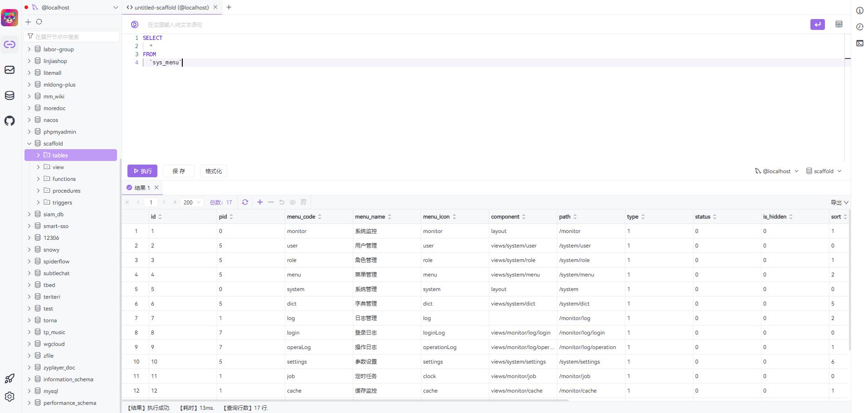Click the rocket icon in the left sidebar
Viewport: 868px width, 413px height.
point(10,378)
